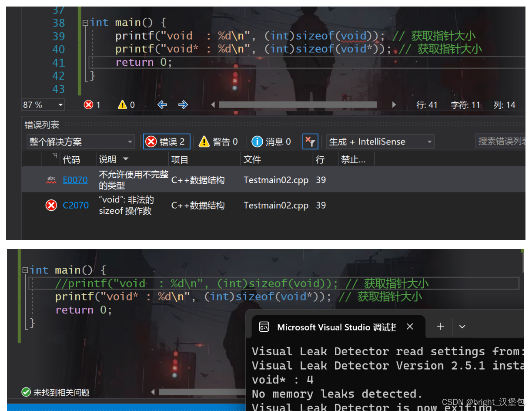Select the navigate forward arrow
The width and height of the screenshot is (532, 411).
pos(183,104)
